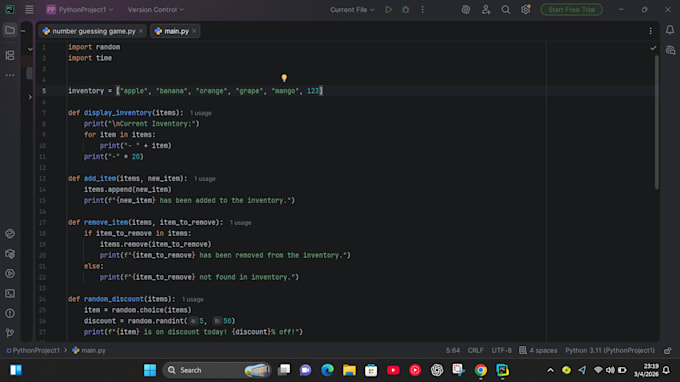Viewport: 680px width, 382px height.
Task: Open Python 3.11 interpreter selector
Action: [610, 350]
